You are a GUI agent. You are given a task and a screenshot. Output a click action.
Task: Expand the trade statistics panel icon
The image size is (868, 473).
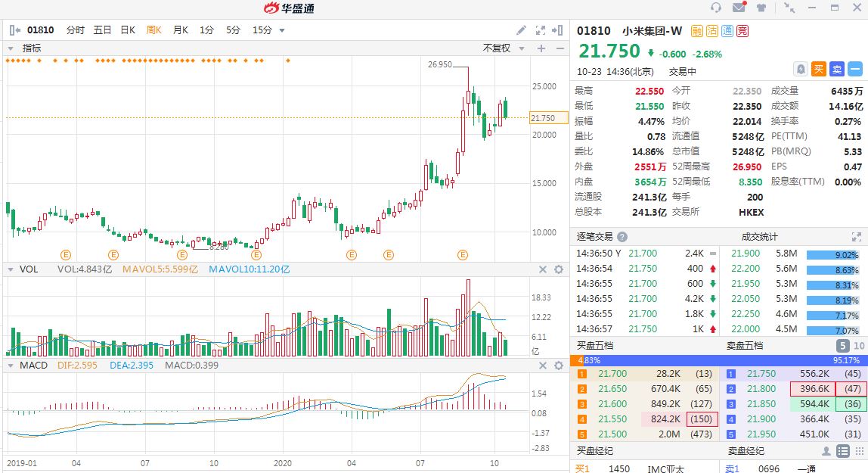(857, 237)
